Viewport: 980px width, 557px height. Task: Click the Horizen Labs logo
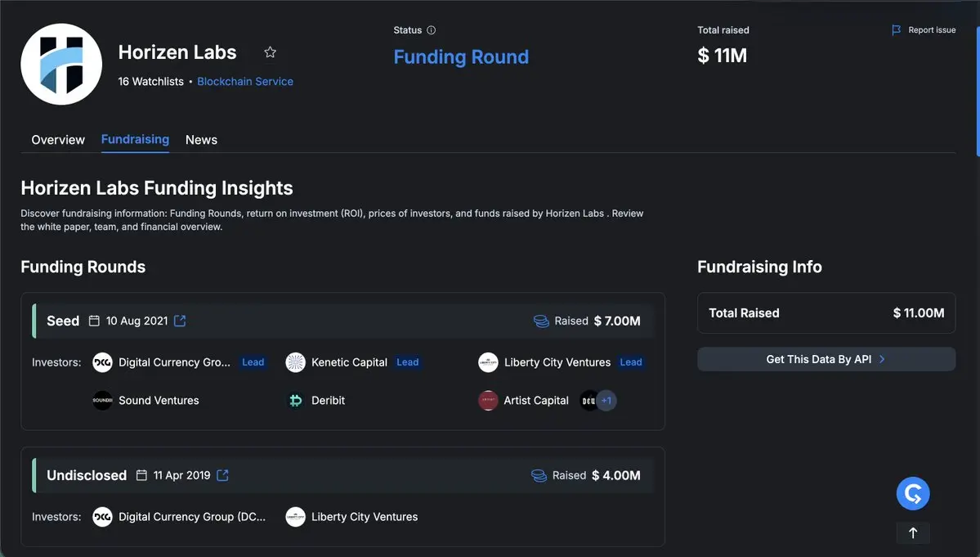[x=61, y=64]
